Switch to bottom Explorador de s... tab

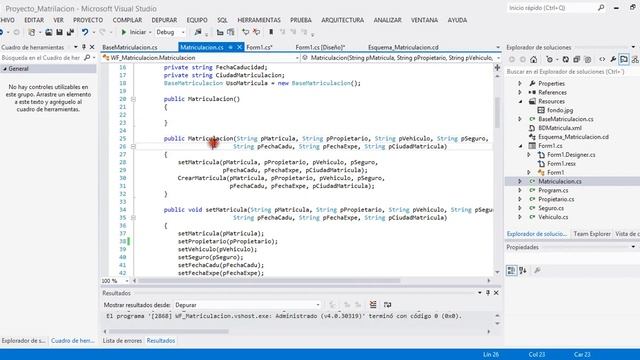coord(23,340)
